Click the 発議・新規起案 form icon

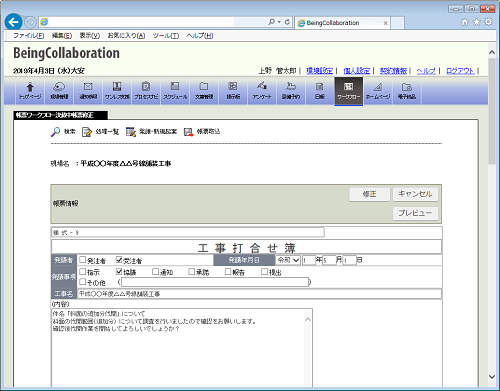tap(131, 132)
